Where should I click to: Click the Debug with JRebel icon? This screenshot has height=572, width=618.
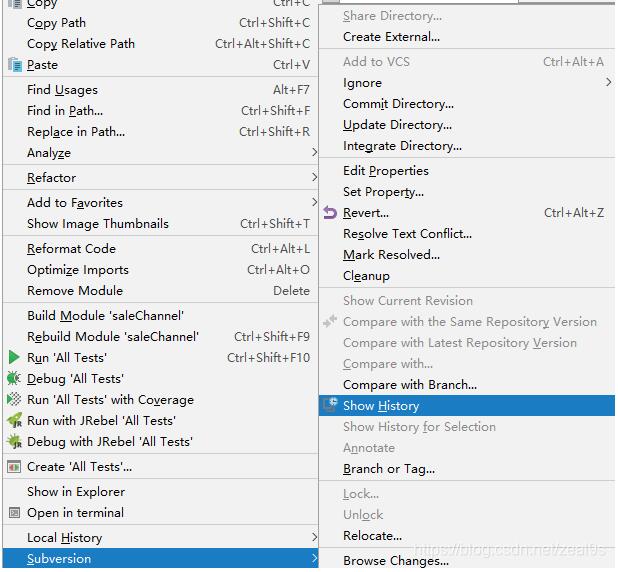[14, 442]
